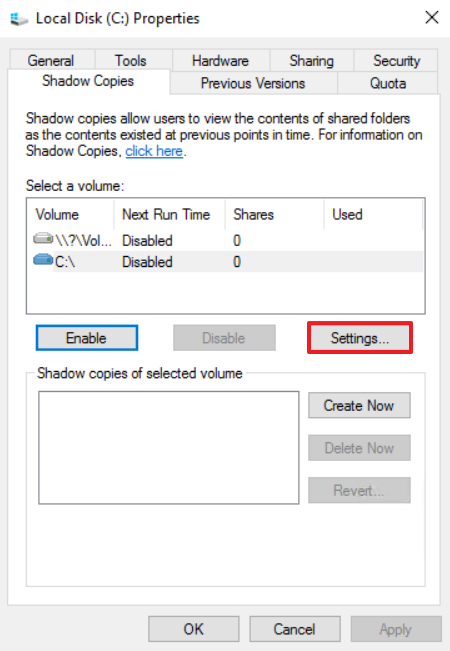This screenshot has width=450, height=651.
Task: Select the Previous Versions tab
Action: (253, 83)
